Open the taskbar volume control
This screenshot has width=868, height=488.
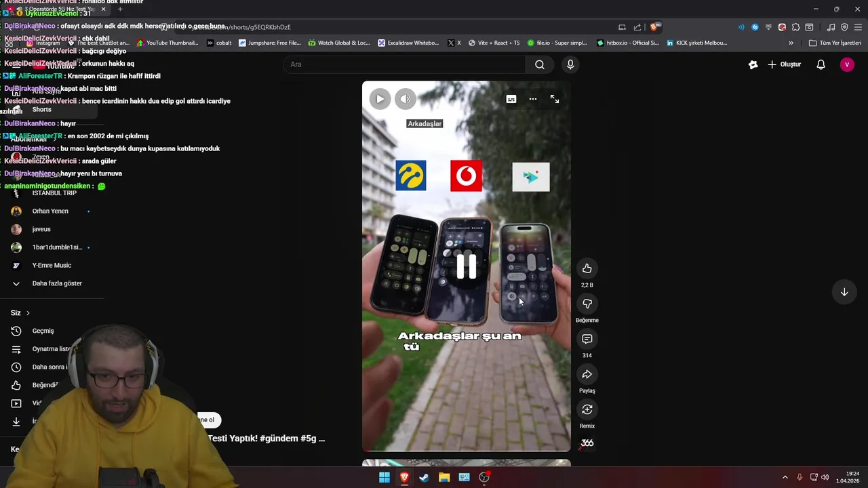825,477
